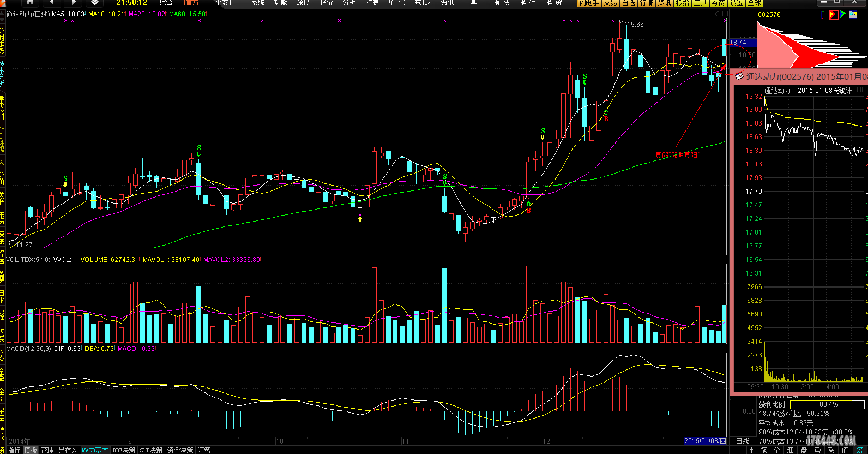Click the 获利比例 83.4% progress bar
The width and height of the screenshot is (868, 454).
[x=827, y=404]
